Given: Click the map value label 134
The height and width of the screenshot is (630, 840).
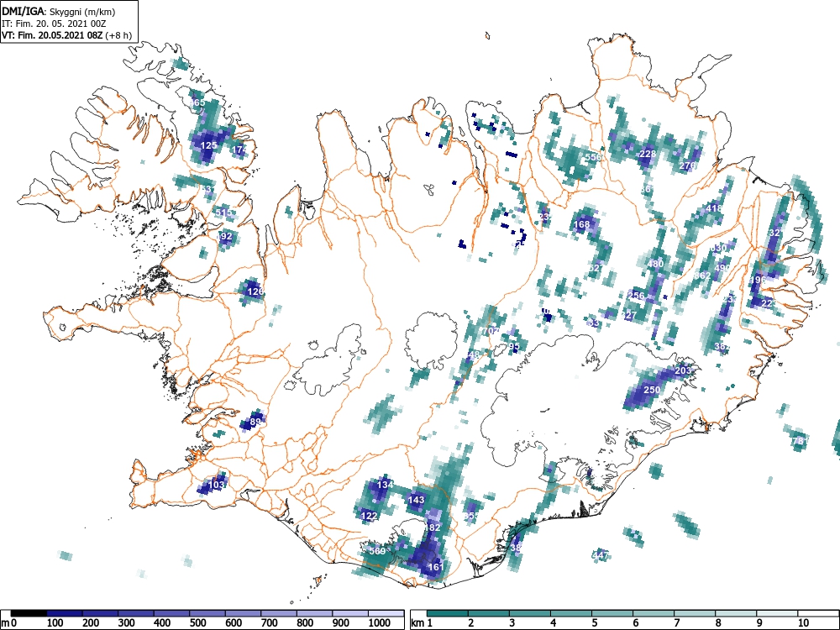Looking at the screenshot, I should [386, 485].
